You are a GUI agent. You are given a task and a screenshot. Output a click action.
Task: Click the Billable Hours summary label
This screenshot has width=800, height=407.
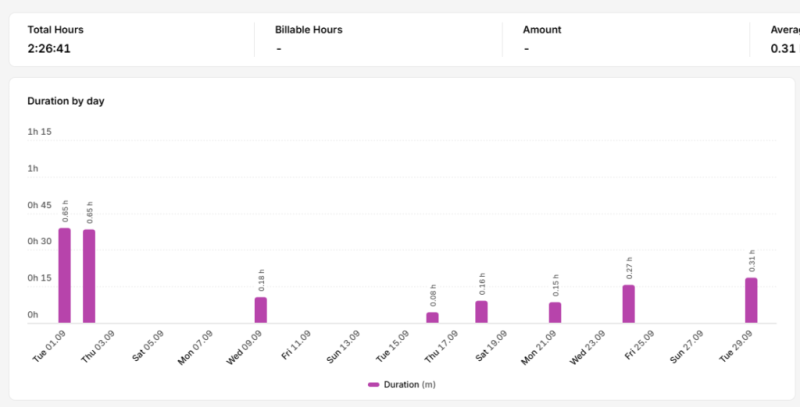(309, 30)
